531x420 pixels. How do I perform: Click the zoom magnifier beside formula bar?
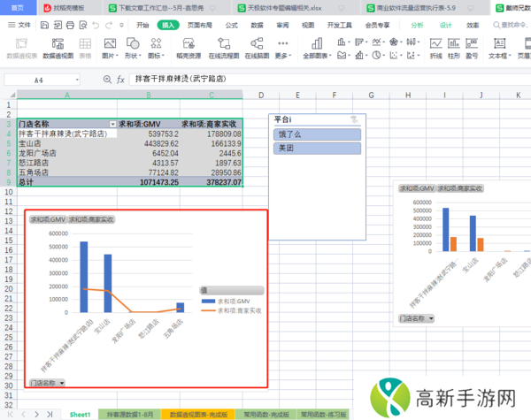coord(107,80)
